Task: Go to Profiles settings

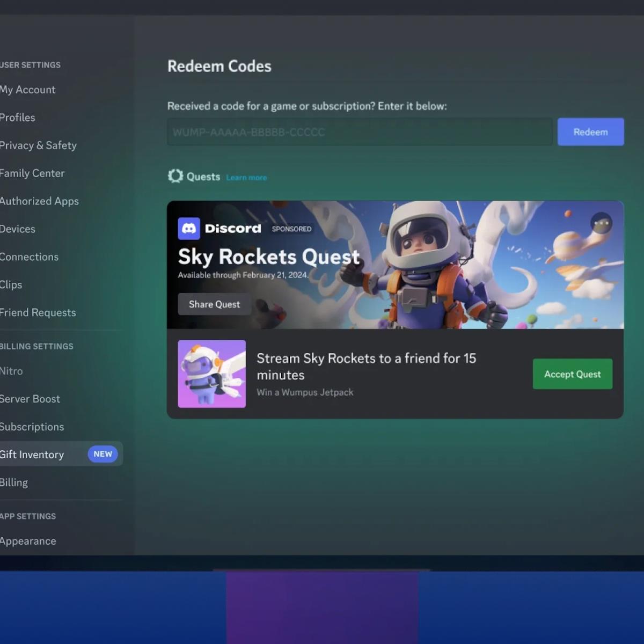Action: click(18, 118)
